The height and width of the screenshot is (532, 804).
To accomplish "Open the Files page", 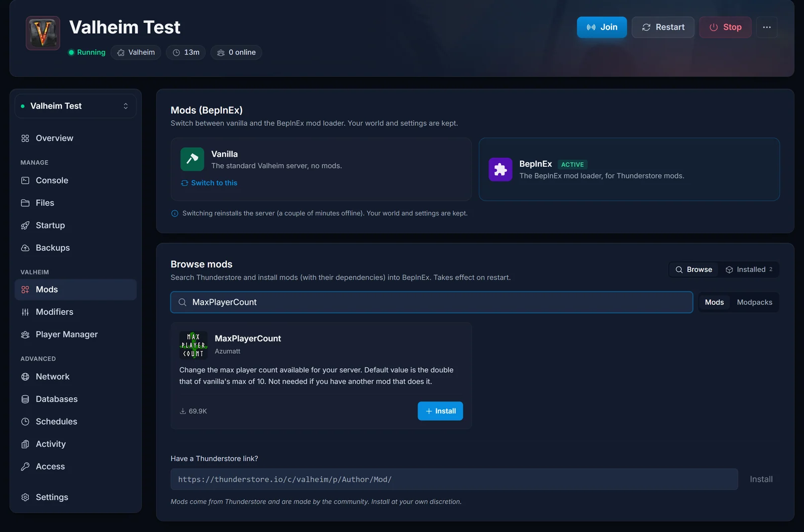I will [x=75, y=203].
